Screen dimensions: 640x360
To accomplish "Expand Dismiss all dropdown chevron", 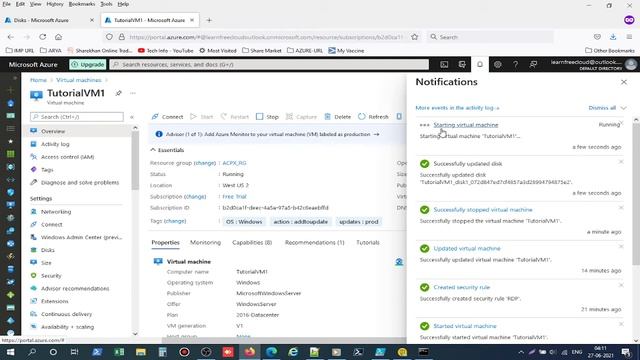I will (x=623, y=108).
